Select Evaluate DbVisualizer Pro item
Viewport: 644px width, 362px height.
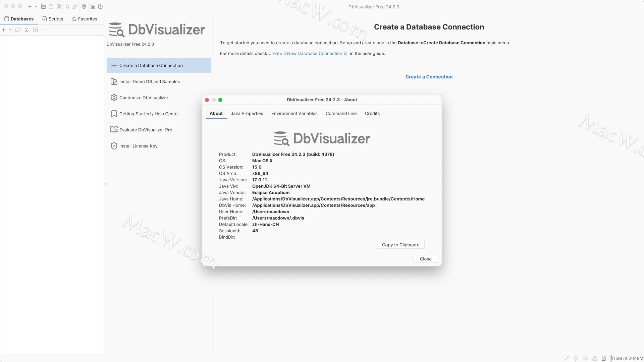click(x=159, y=130)
